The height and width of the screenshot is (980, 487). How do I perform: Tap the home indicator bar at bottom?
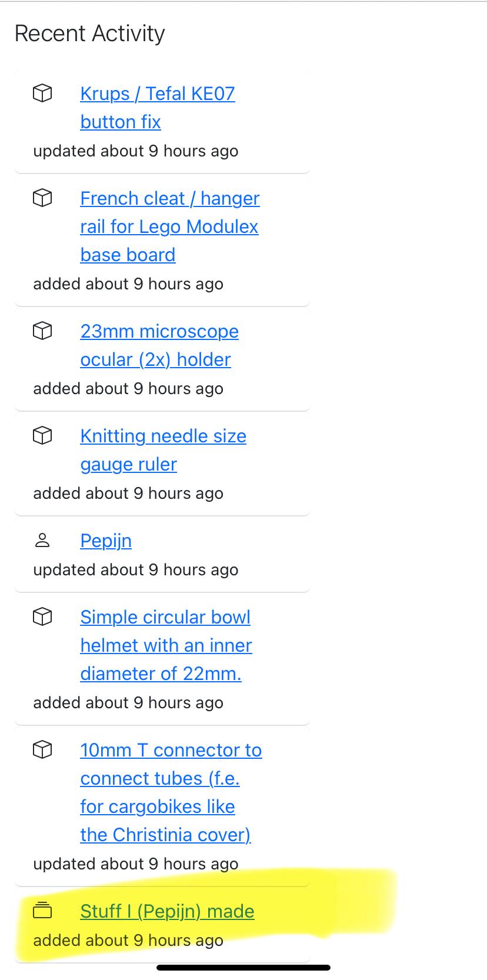243,968
